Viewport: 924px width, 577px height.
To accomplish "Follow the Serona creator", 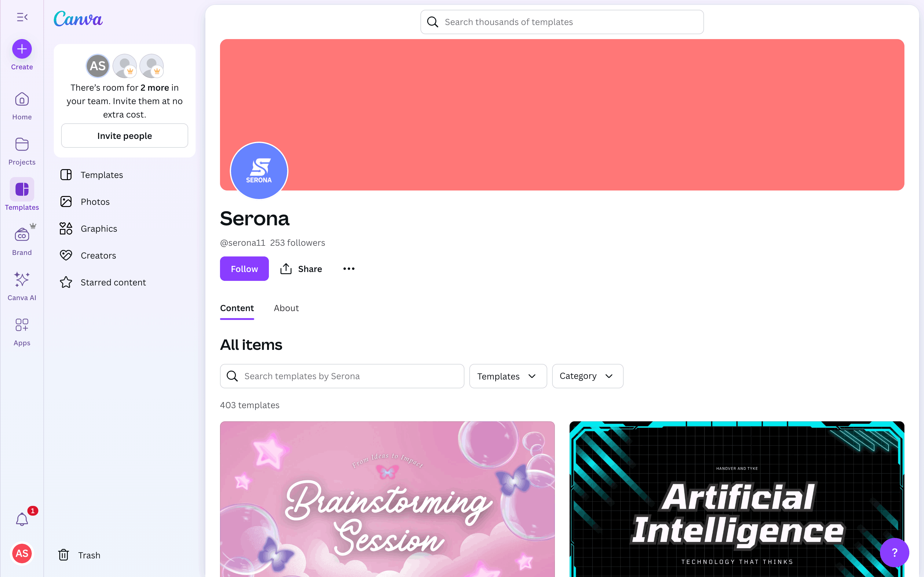I will pyautogui.click(x=244, y=269).
